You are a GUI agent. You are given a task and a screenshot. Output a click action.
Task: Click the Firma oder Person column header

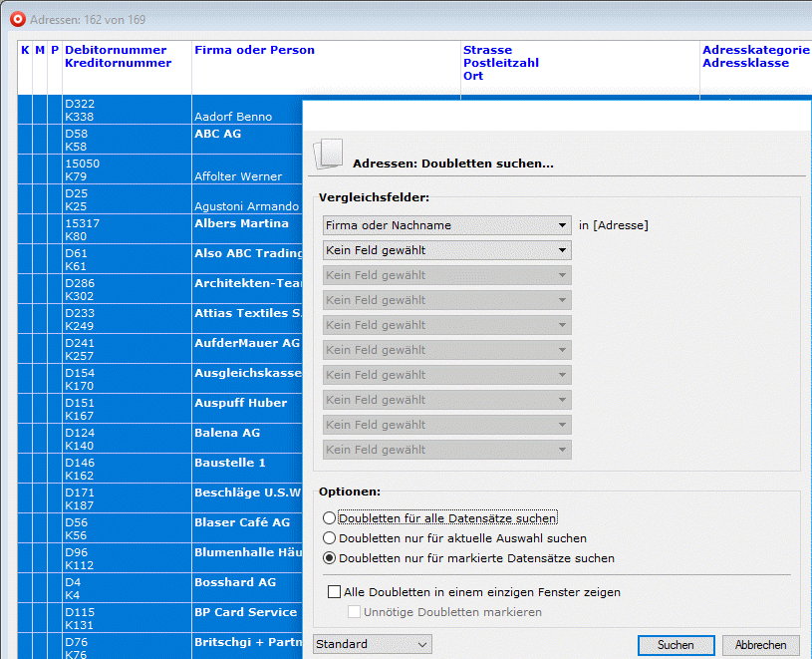(x=254, y=50)
